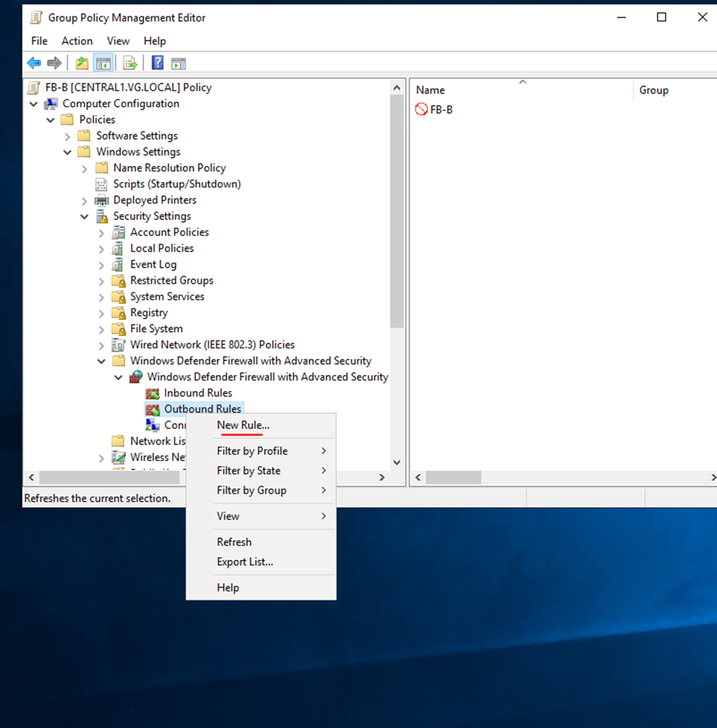Click Refresh in the context menu

(x=234, y=542)
